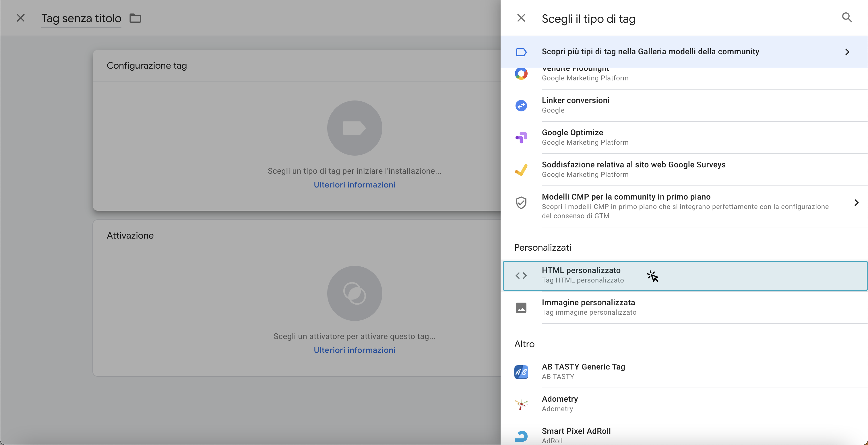Close the tag type chooser panel
The height and width of the screenshot is (445, 868).
coord(521,18)
